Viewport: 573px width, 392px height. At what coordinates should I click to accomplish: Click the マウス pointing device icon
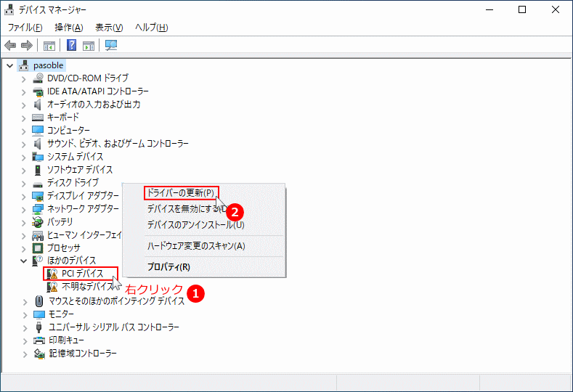[x=39, y=301]
